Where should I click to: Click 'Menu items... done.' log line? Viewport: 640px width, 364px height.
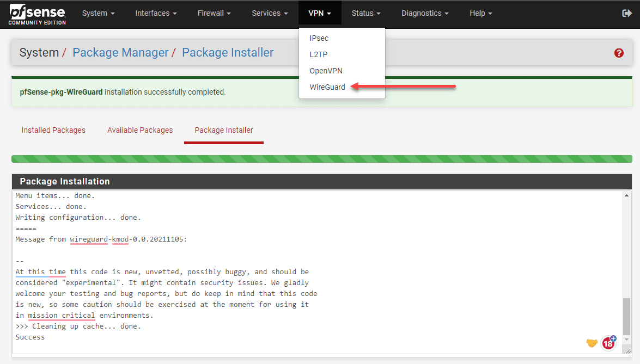[55, 196]
